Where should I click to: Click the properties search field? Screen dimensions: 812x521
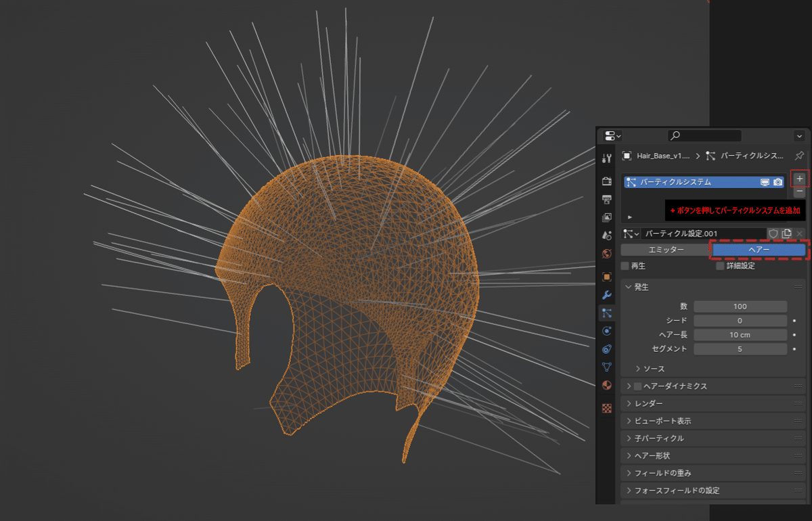704,136
